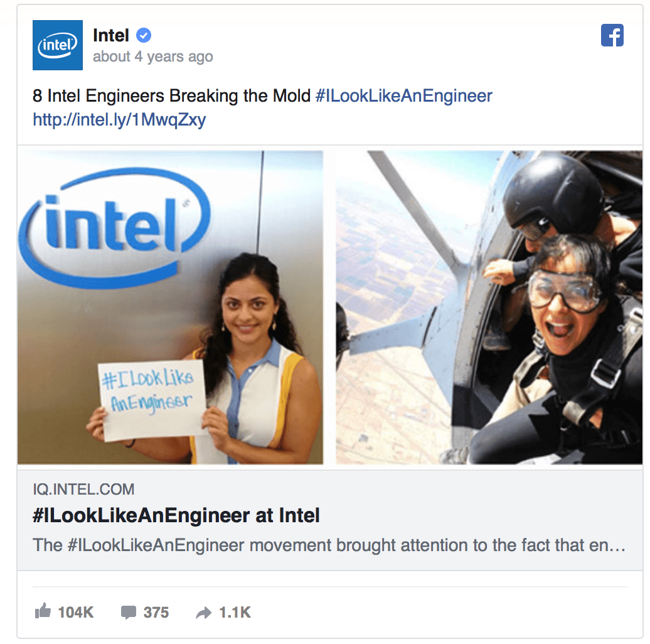Open the 'about 4 years ago' timestamp
This screenshot has width=650, height=644.
point(152,56)
